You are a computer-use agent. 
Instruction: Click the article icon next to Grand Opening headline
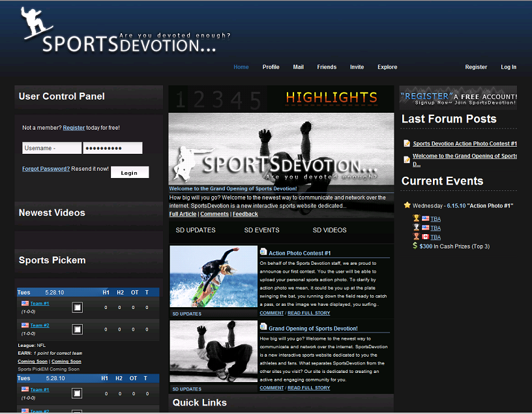pyautogui.click(x=263, y=327)
